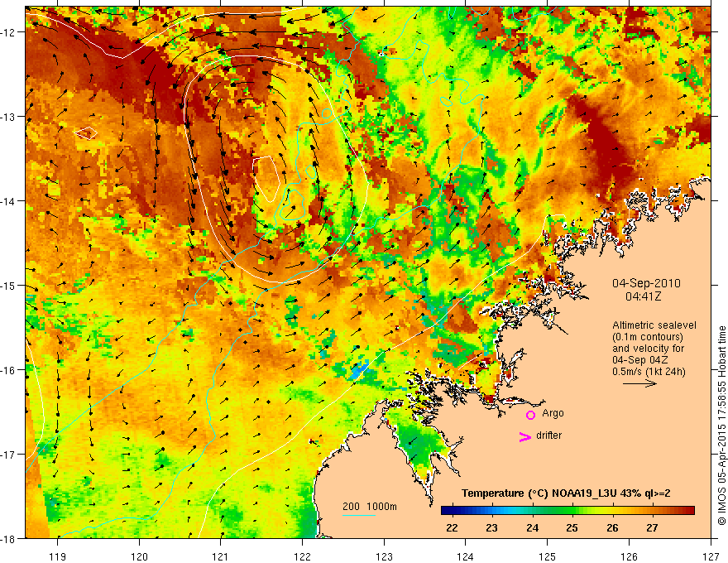Click the '126' longitude axis label
The image size is (728, 563).
point(629,556)
